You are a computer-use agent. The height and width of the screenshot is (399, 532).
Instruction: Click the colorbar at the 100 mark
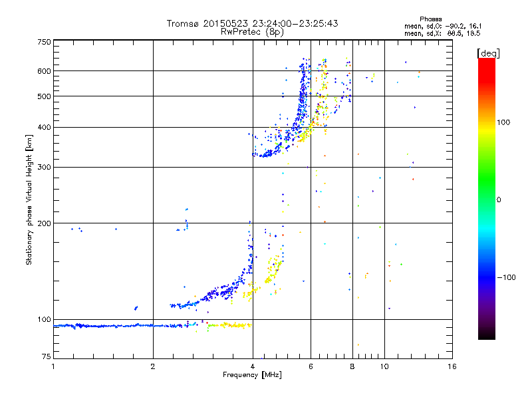coord(487,122)
